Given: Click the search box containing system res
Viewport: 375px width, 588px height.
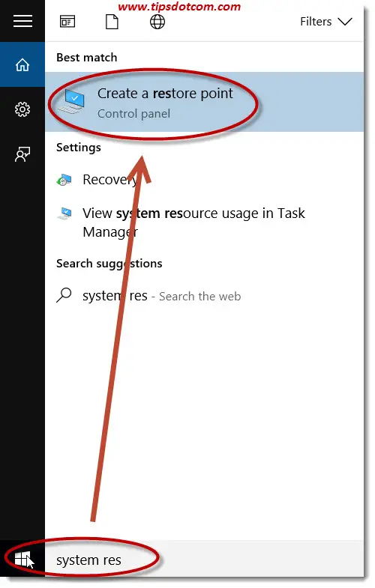Looking at the screenshot, I should (x=204, y=560).
